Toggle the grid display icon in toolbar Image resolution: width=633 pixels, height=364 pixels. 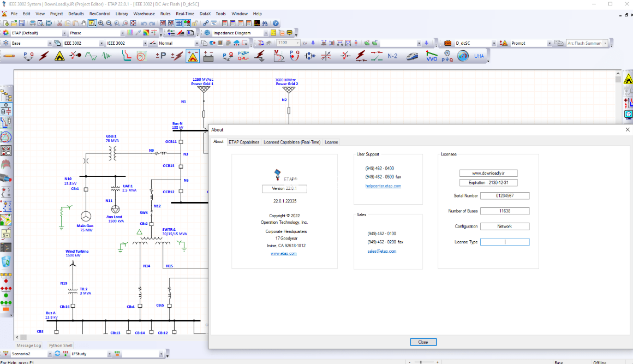coord(179,23)
